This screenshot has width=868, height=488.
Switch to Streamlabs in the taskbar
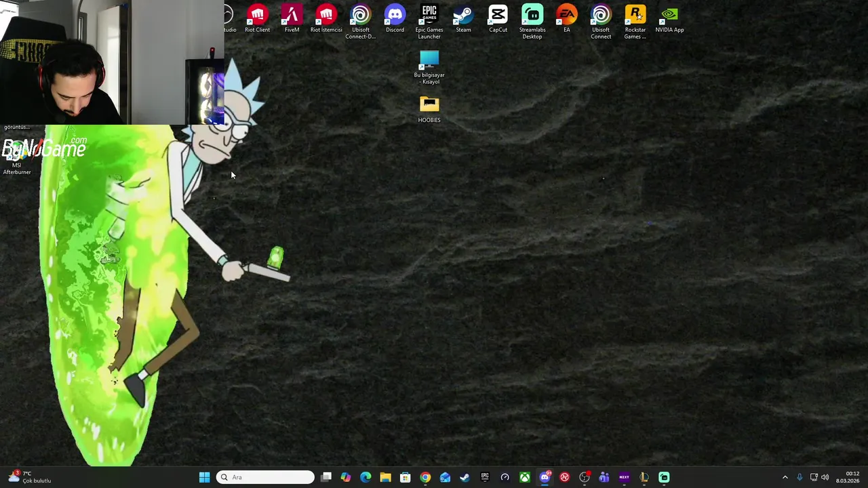tap(664, 477)
